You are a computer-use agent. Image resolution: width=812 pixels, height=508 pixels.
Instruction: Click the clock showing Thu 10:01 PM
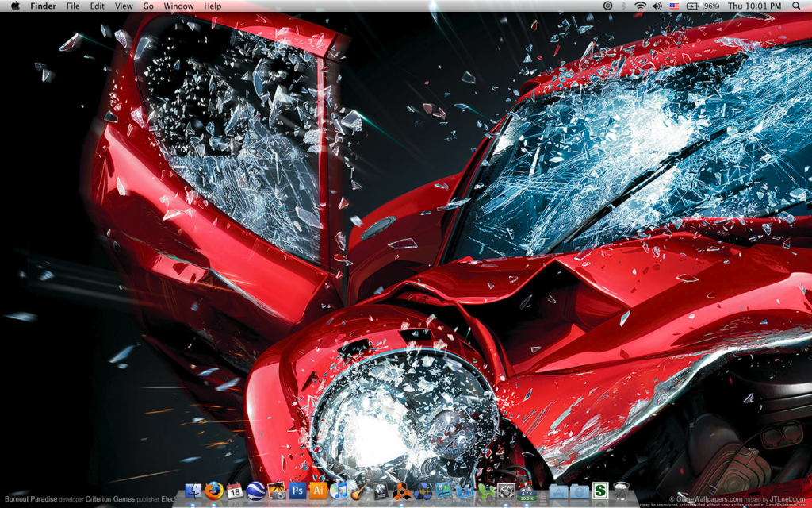pyautogui.click(x=755, y=6)
